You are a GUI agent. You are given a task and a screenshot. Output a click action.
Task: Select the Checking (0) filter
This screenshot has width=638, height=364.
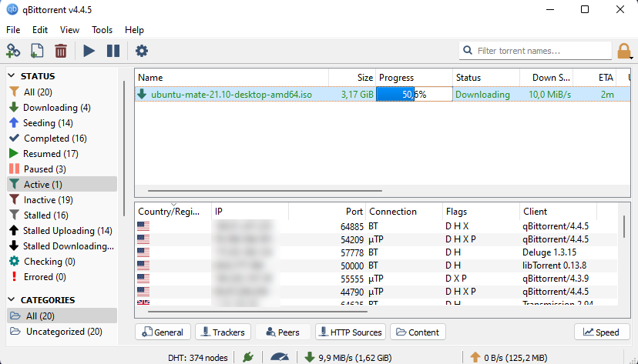tap(62, 262)
